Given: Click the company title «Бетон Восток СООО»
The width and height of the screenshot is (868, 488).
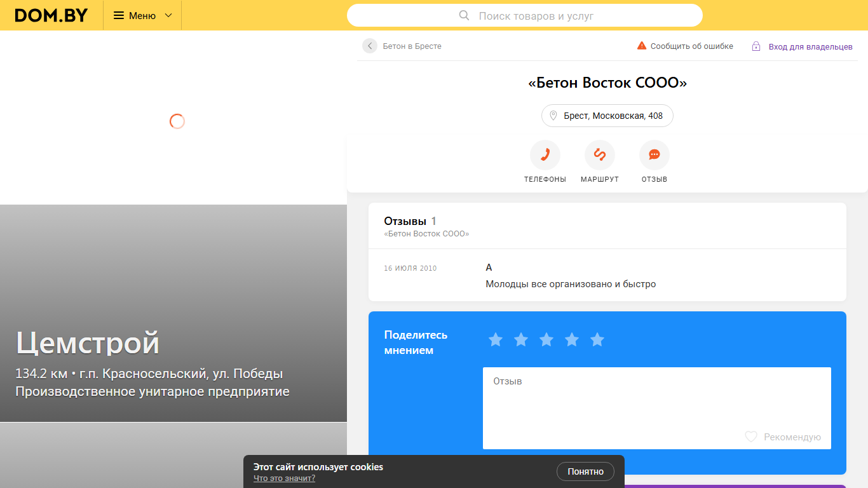Looking at the screenshot, I should 607,83.
